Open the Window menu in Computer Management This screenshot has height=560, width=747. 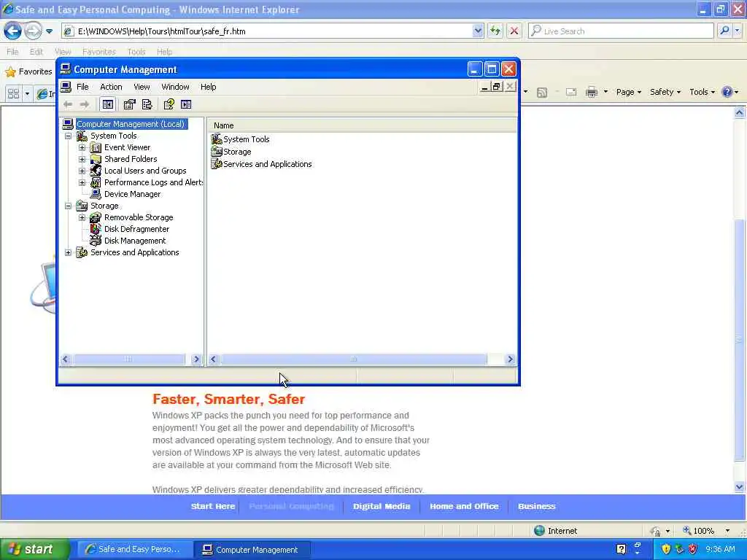coord(175,87)
